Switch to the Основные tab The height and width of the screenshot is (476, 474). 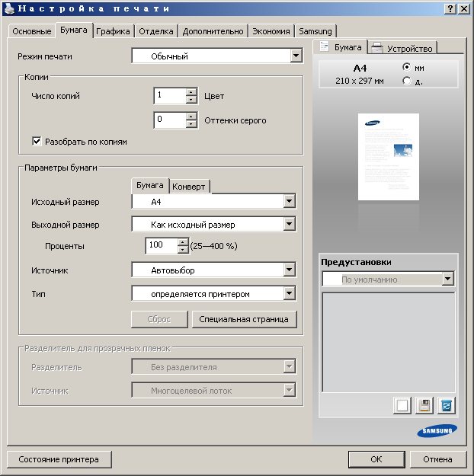coord(31,31)
